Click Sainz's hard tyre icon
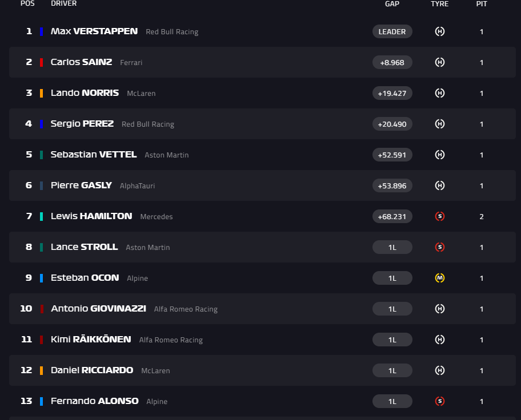This screenshot has width=521, height=420. point(440,62)
